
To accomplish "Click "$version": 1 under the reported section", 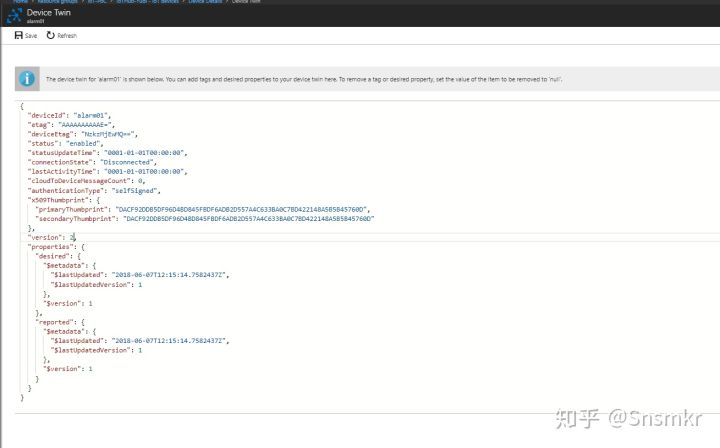I will point(68,369).
